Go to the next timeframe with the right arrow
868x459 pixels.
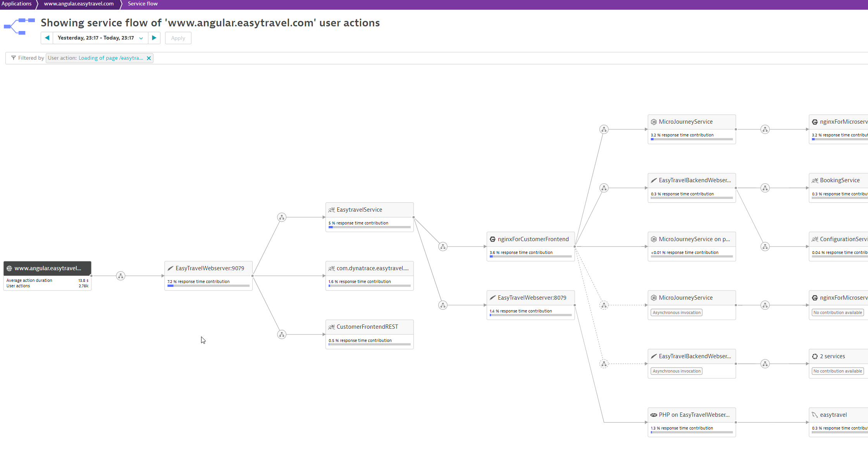(x=154, y=38)
